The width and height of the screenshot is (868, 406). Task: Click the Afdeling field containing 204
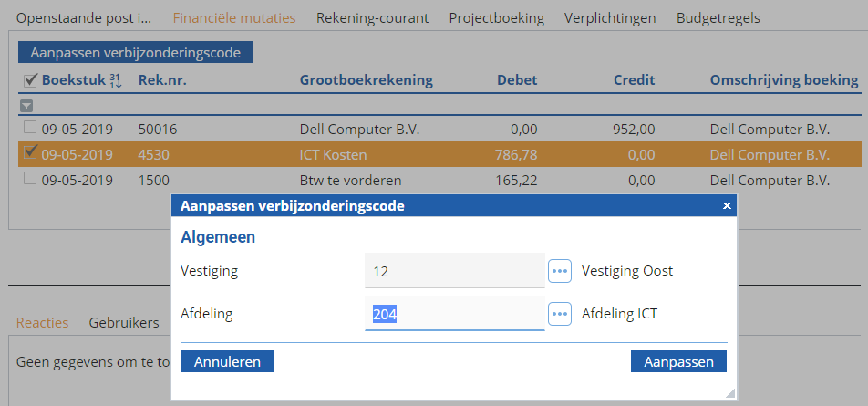pyautogui.click(x=454, y=314)
